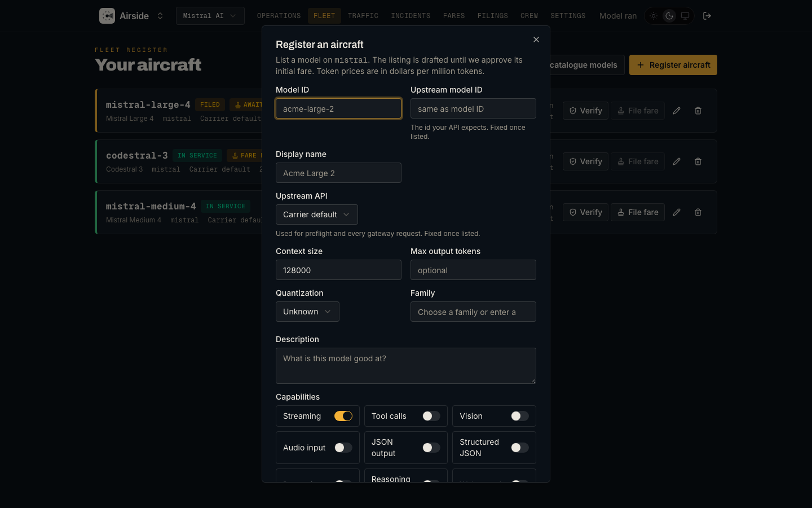Edit mistral-large-4 with pencil icon
The width and height of the screenshot is (812, 508).
(677, 111)
